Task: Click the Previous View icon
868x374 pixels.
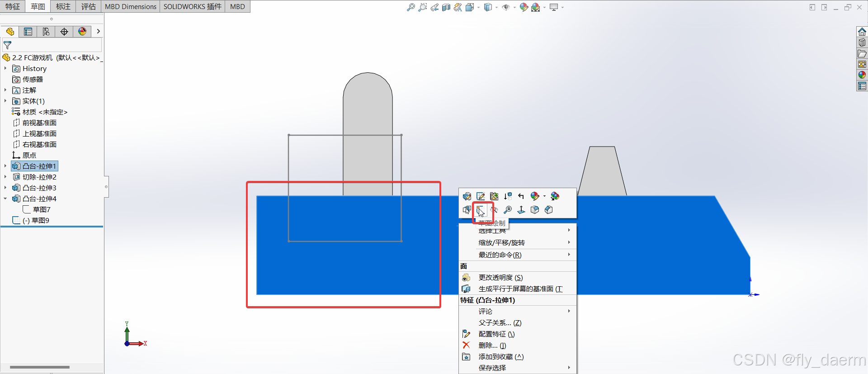Action: [434, 7]
